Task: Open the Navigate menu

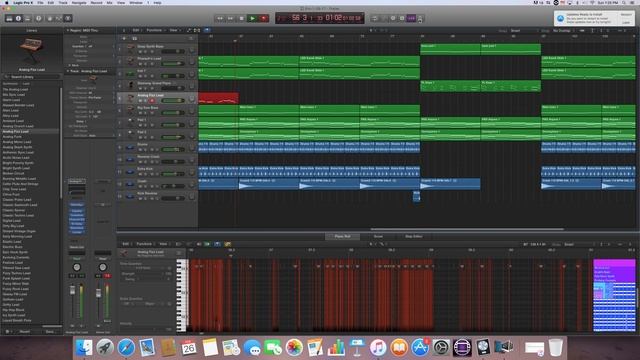Action: click(x=79, y=3)
